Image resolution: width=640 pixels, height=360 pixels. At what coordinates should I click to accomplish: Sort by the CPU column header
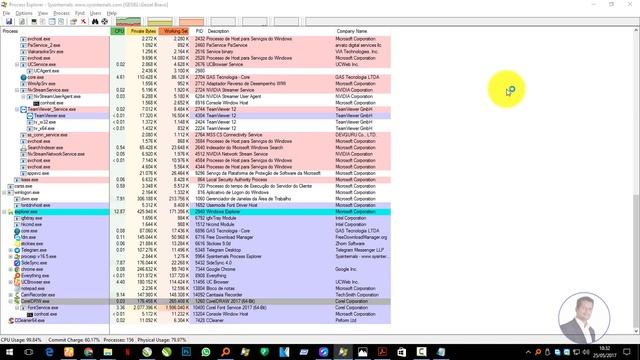point(118,31)
